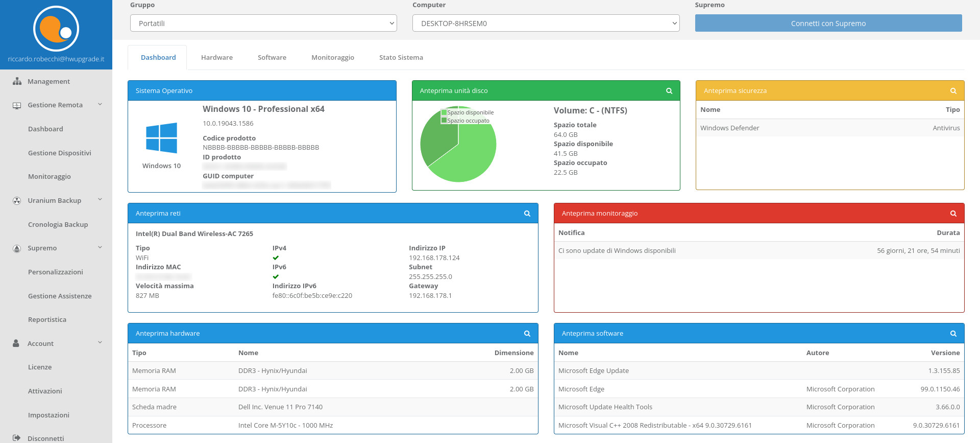Switch to the Software tab
980x443 pixels.
272,58
